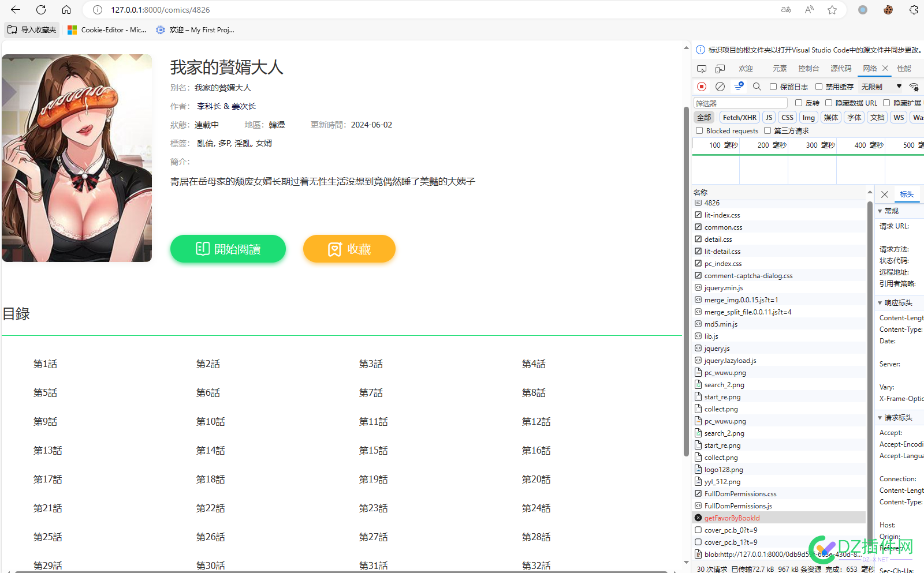Open the extensions puzzle menu

pos(914,10)
